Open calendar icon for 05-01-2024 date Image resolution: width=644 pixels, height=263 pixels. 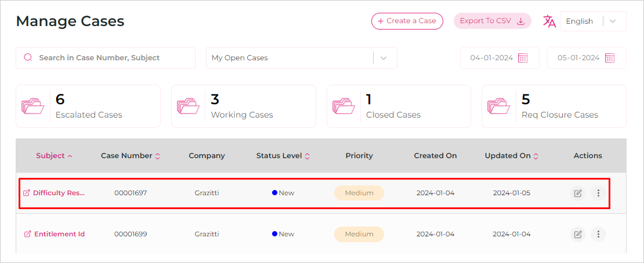pyautogui.click(x=610, y=58)
